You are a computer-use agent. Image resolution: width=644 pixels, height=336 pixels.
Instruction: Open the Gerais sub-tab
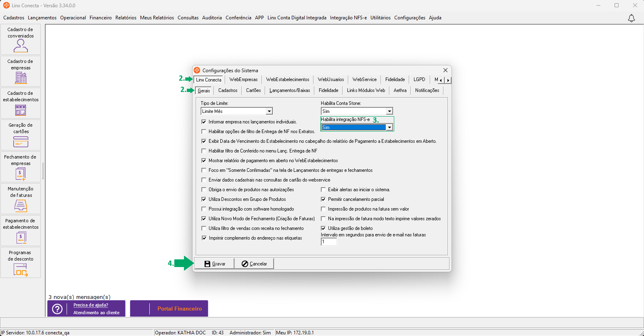(x=204, y=91)
